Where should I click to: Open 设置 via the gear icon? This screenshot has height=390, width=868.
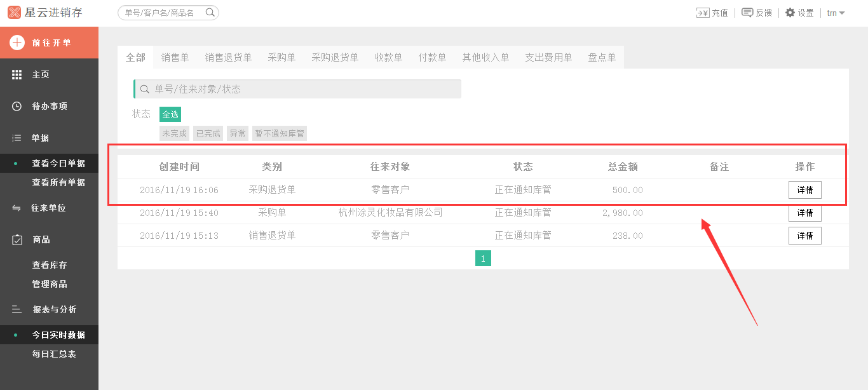pyautogui.click(x=790, y=13)
